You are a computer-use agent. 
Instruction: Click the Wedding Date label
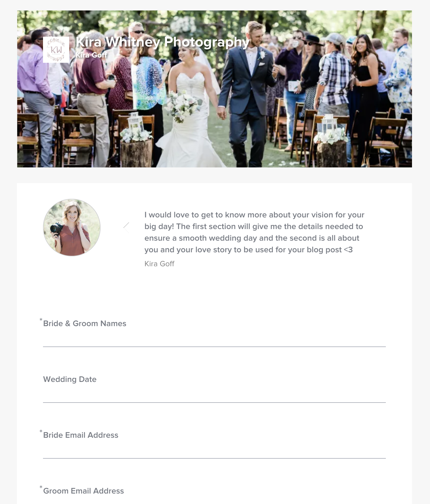[x=70, y=379]
